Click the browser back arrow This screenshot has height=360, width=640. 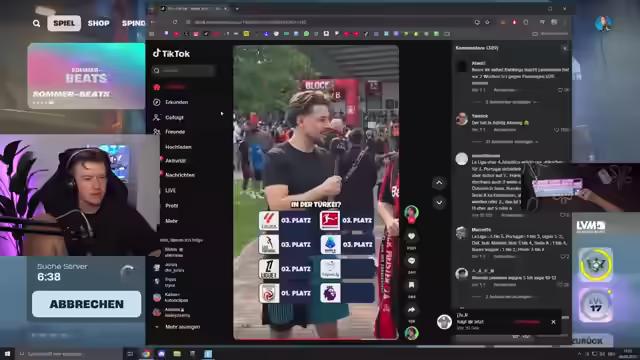[153, 22]
